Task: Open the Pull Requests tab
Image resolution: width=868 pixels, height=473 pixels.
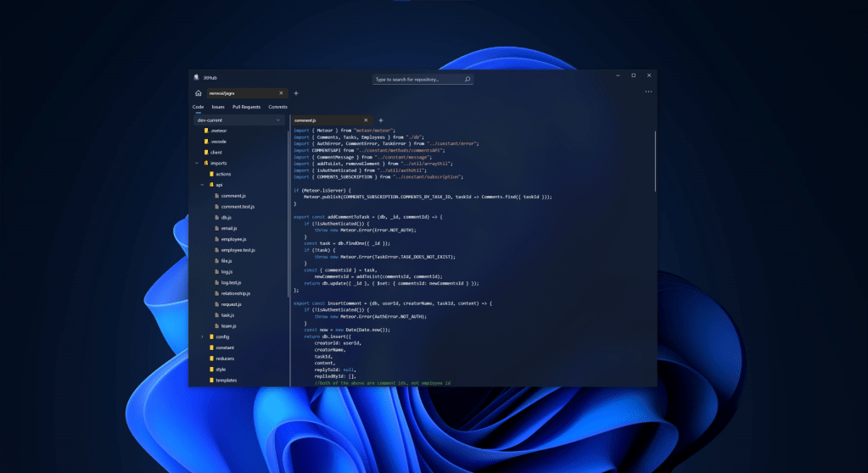Action: point(246,107)
